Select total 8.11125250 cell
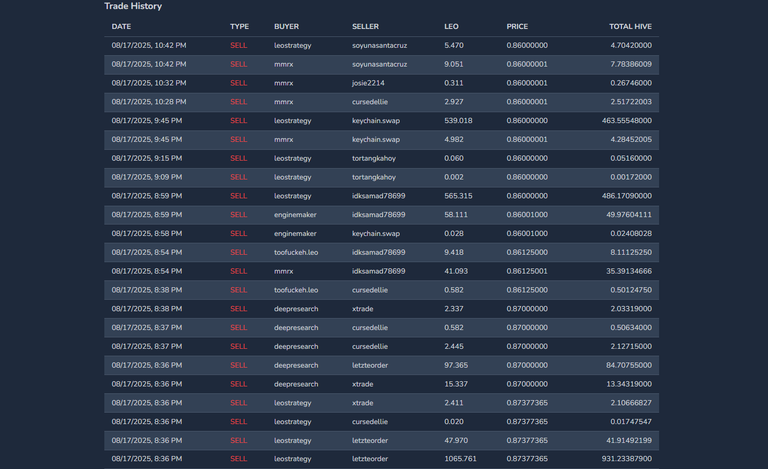 pos(631,253)
